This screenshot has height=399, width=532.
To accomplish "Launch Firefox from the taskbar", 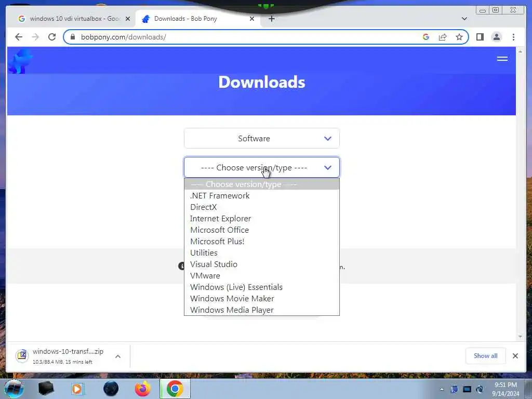I will [143, 389].
